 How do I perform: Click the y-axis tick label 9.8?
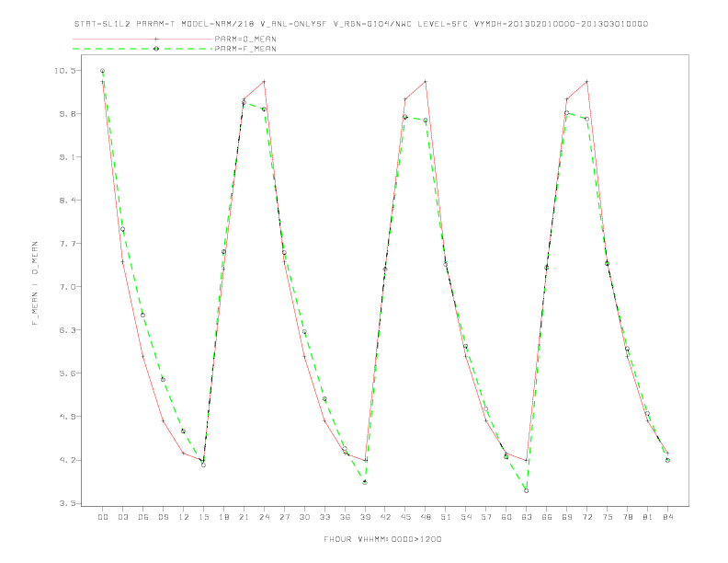pos(66,114)
